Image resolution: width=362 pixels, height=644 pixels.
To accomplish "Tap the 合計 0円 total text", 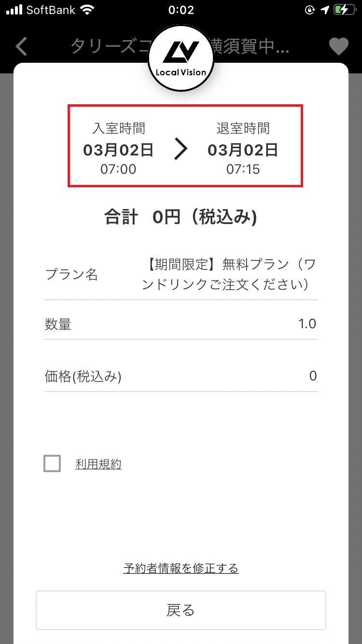I will 181,218.
